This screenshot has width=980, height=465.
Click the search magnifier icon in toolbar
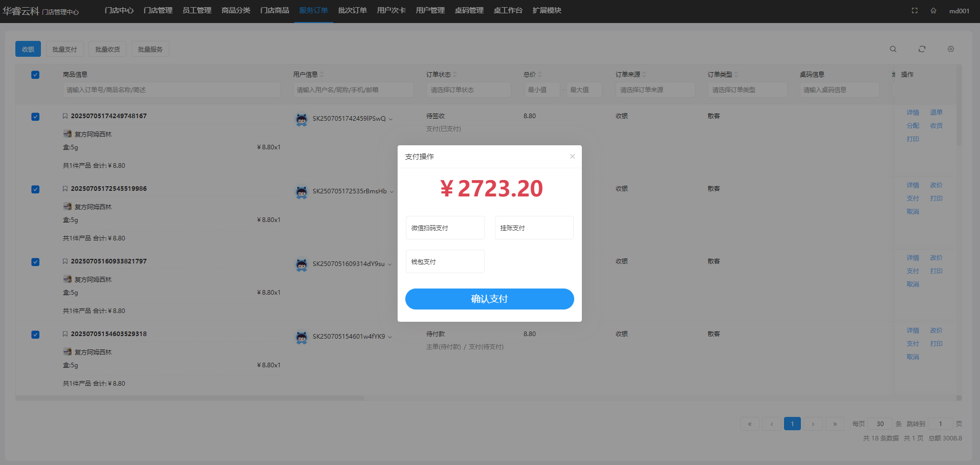[x=893, y=49]
